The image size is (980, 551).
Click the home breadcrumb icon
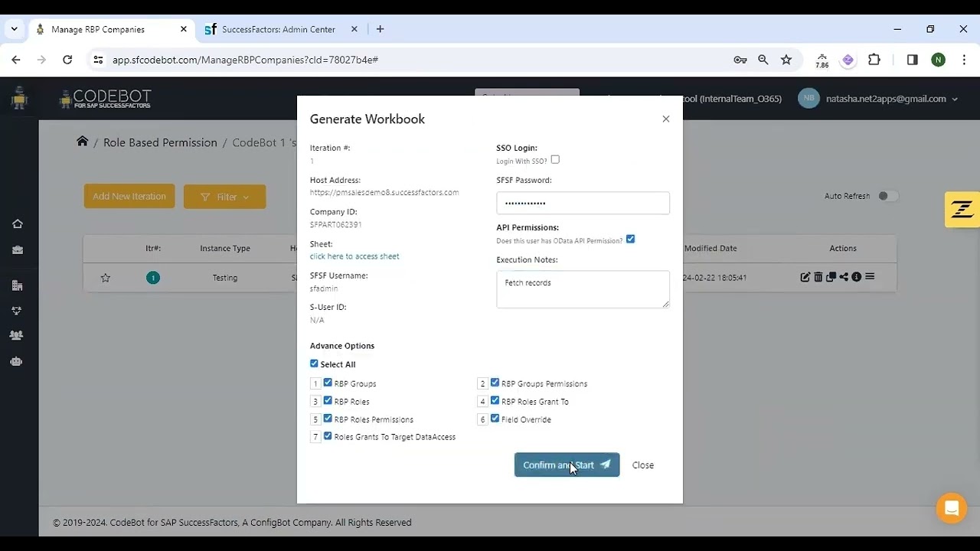[x=82, y=142]
